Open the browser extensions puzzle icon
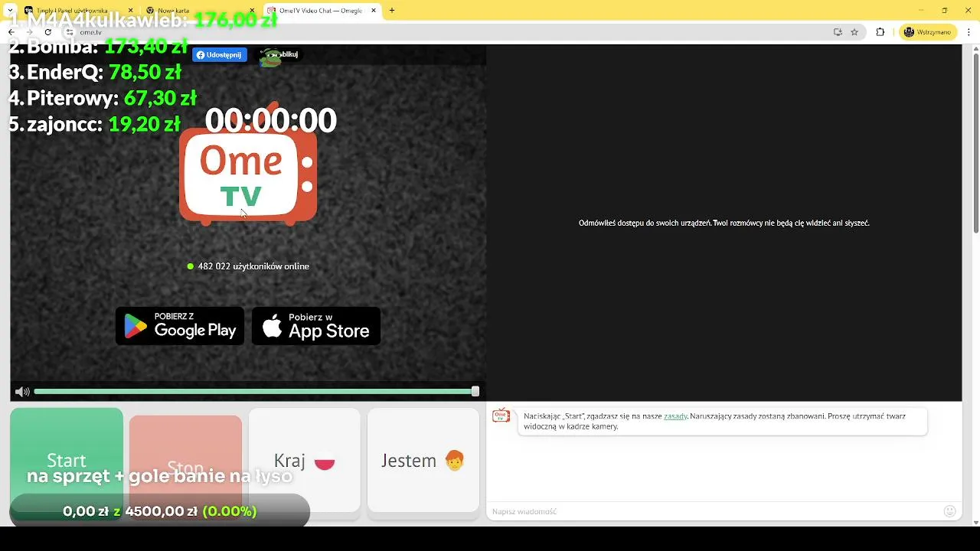980x551 pixels. click(880, 32)
